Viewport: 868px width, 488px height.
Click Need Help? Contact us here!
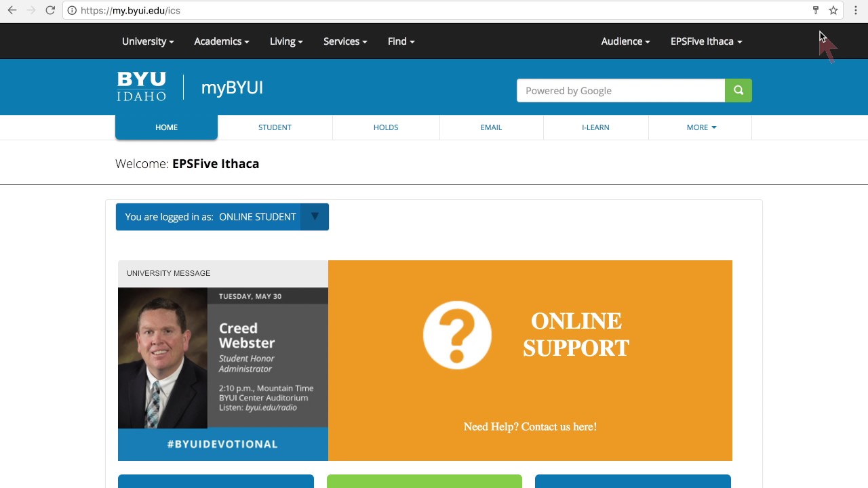point(530,426)
